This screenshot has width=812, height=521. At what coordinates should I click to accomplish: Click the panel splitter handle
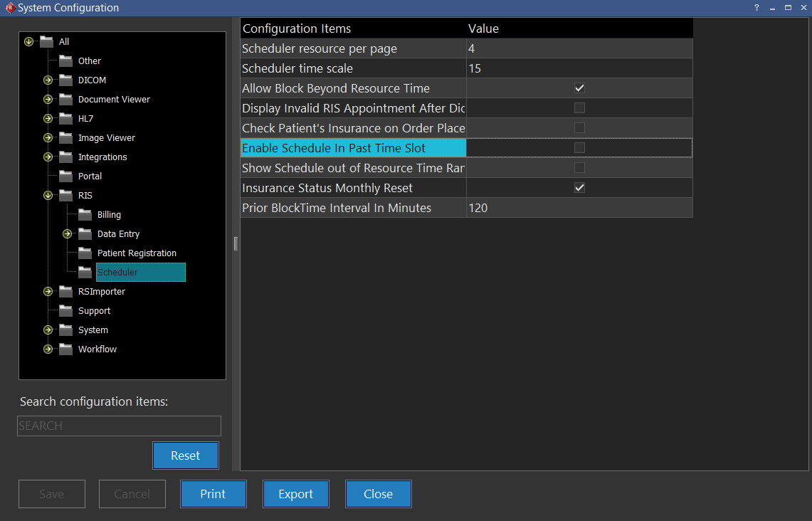[x=236, y=243]
